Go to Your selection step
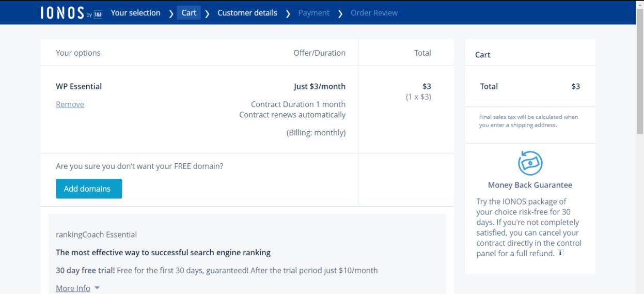Image resolution: width=644 pixels, height=294 pixels. [x=135, y=13]
